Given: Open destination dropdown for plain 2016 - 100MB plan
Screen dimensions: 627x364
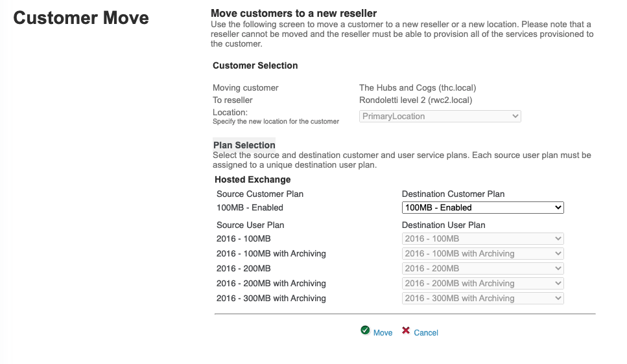Looking at the screenshot, I should [x=482, y=239].
